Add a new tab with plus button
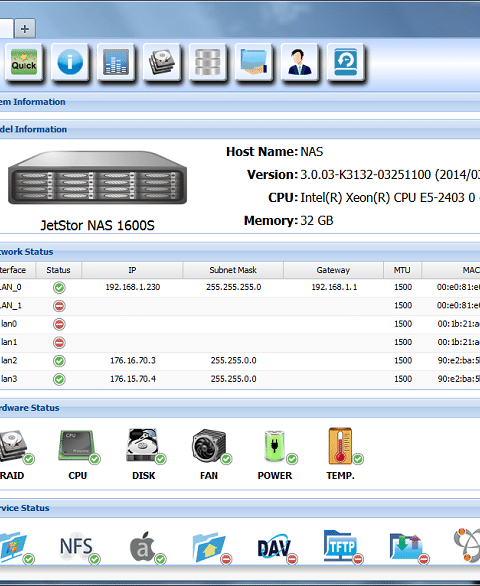Image resolution: width=480 pixels, height=586 pixels. click(x=25, y=29)
